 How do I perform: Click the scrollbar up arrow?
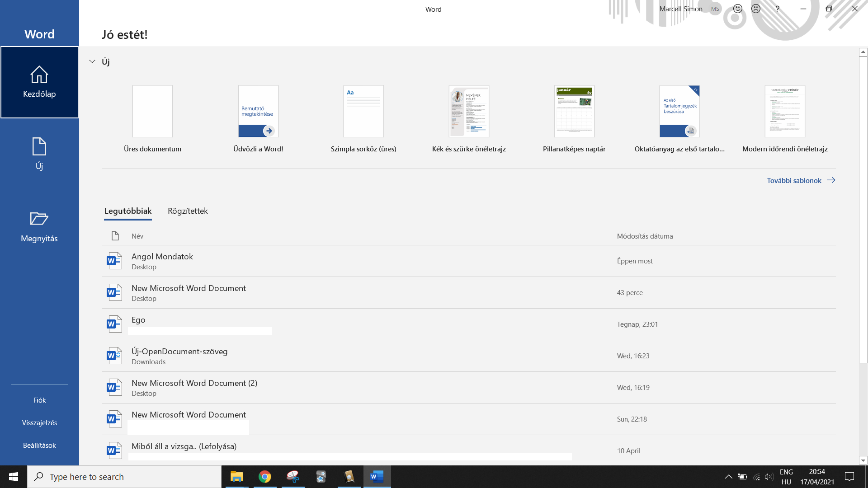point(863,52)
